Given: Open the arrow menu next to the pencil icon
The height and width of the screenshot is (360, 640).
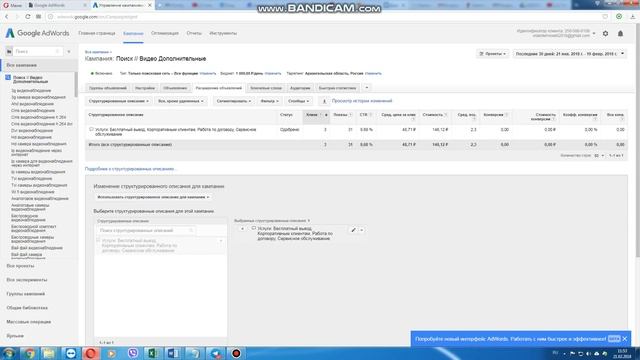Looking at the screenshot, I should click(x=362, y=230).
